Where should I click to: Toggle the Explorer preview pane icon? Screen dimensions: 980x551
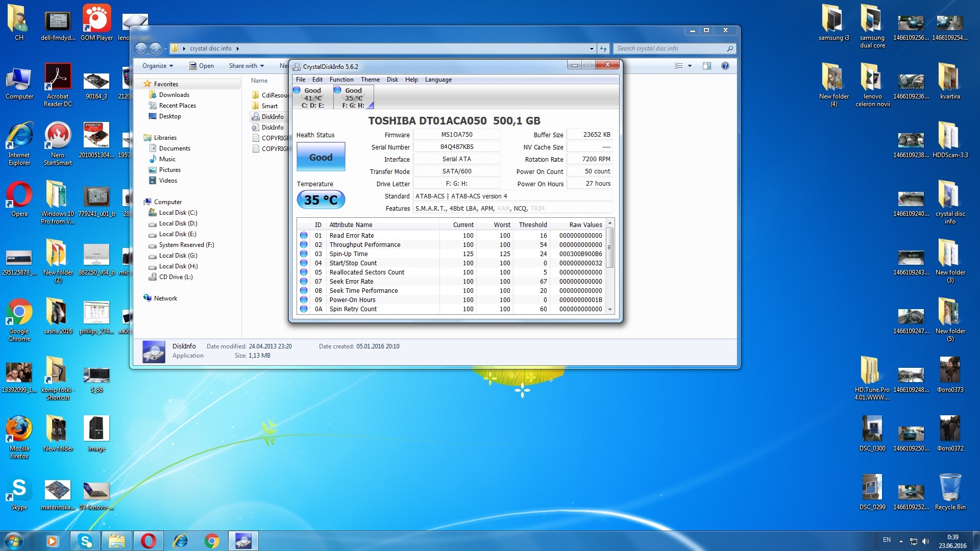707,66
